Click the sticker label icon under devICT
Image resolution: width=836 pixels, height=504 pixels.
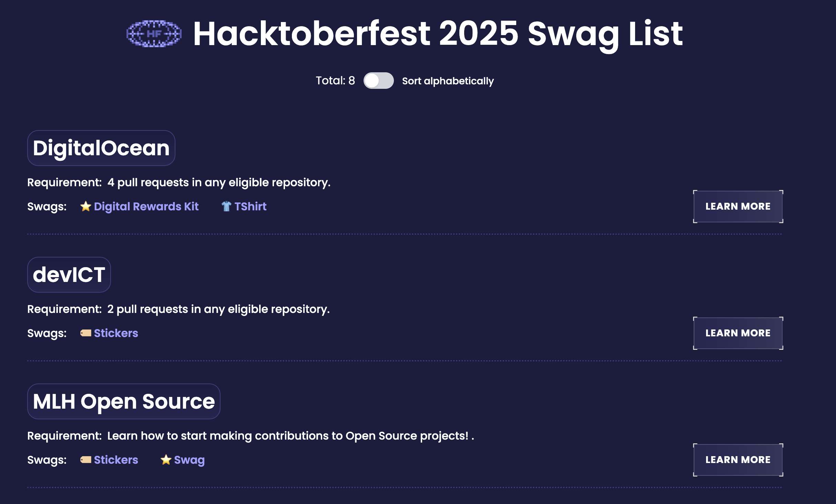pos(85,333)
